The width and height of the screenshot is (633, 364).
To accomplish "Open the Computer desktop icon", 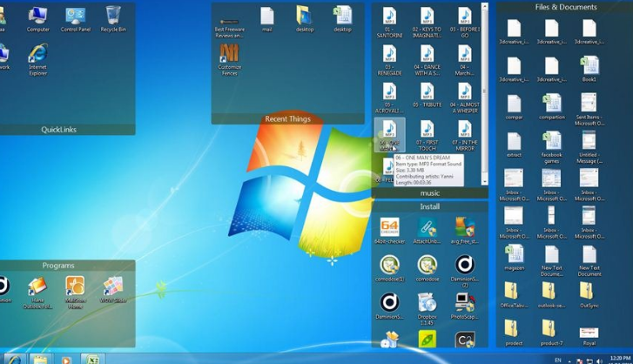I will coord(38,18).
